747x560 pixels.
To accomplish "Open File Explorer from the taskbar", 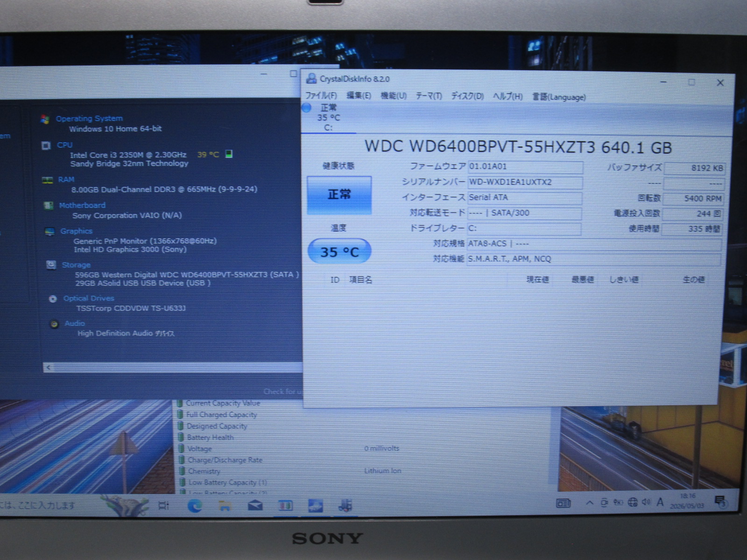I will pyautogui.click(x=225, y=505).
